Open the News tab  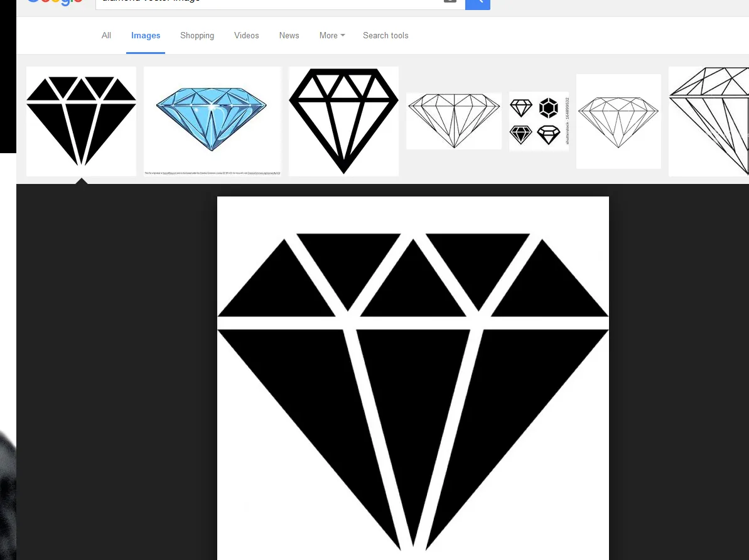289,35
